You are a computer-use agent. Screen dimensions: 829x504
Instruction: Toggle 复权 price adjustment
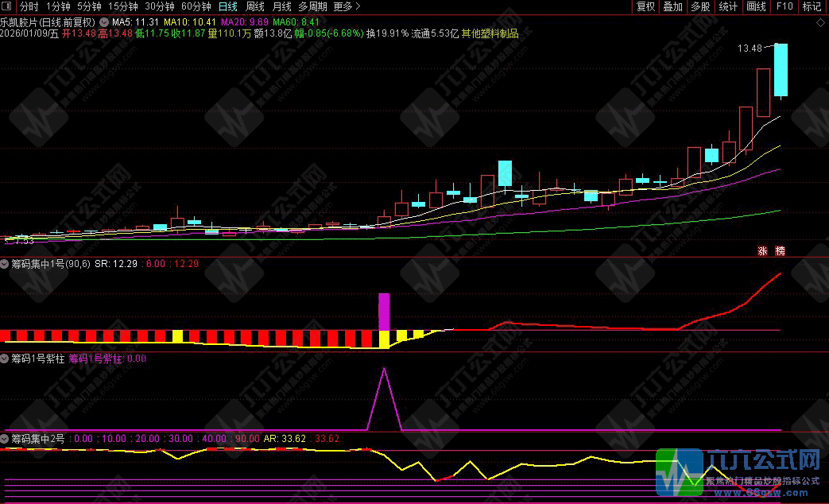(645, 6)
